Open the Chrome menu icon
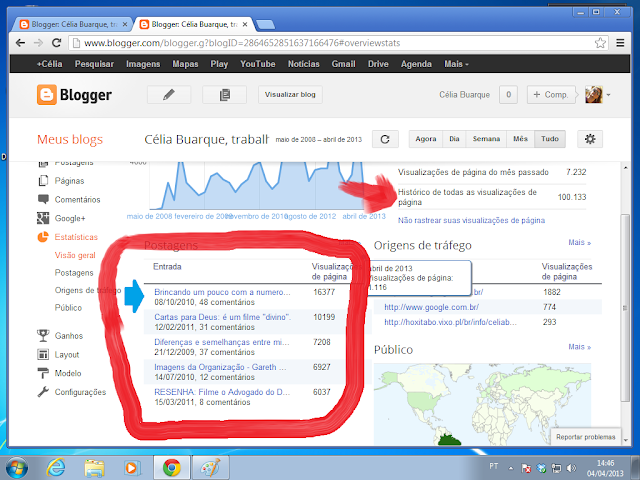 [x=620, y=43]
